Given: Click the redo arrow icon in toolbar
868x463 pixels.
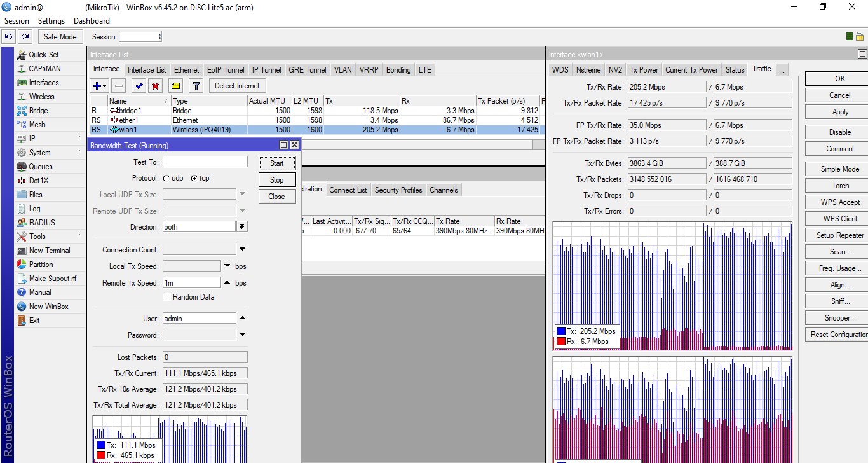Looking at the screenshot, I should click(25, 37).
